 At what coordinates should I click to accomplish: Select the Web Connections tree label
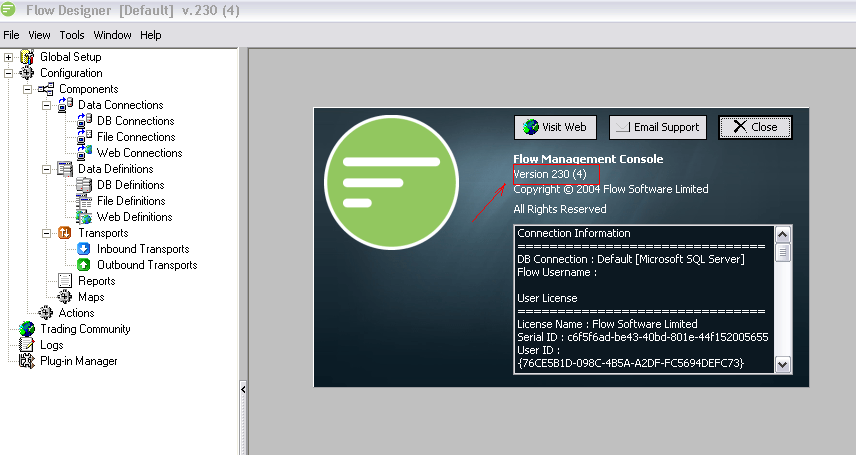click(x=139, y=152)
